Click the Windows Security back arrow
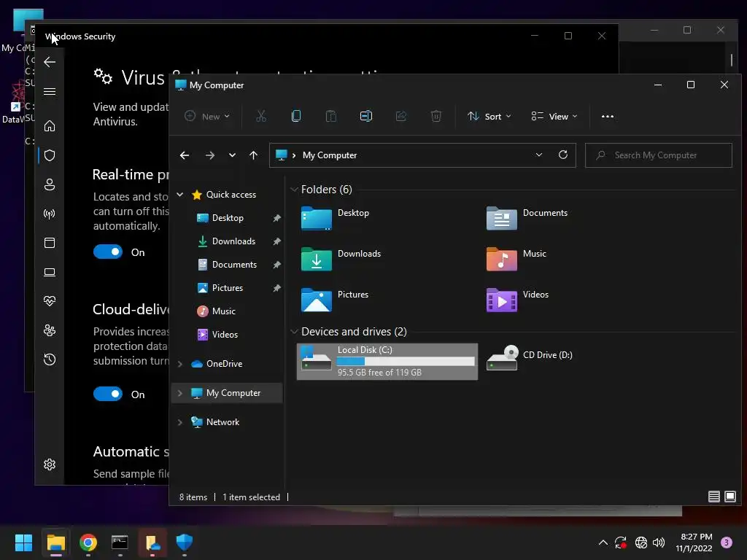The height and width of the screenshot is (560, 747). pyautogui.click(x=50, y=62)
